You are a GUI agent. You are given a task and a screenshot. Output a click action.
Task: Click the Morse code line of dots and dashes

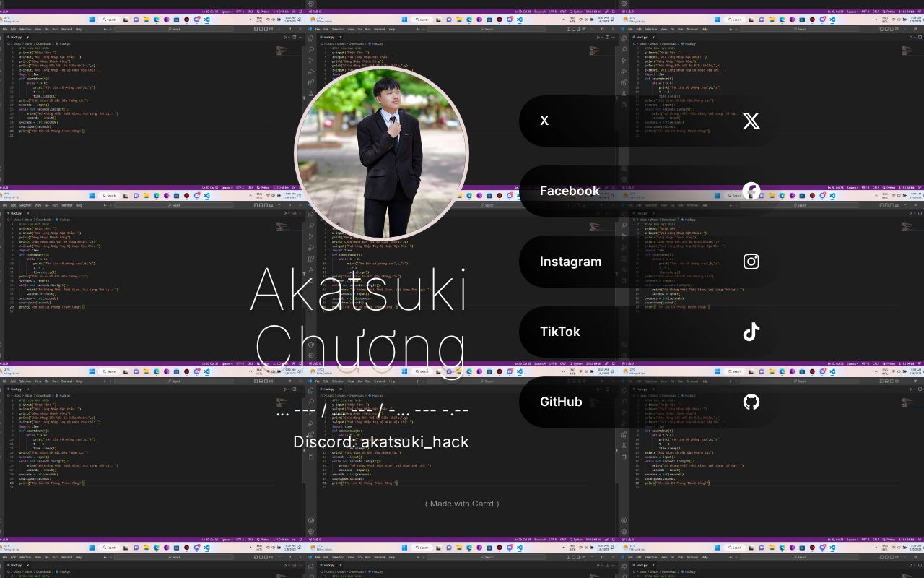tap(372, 410)
